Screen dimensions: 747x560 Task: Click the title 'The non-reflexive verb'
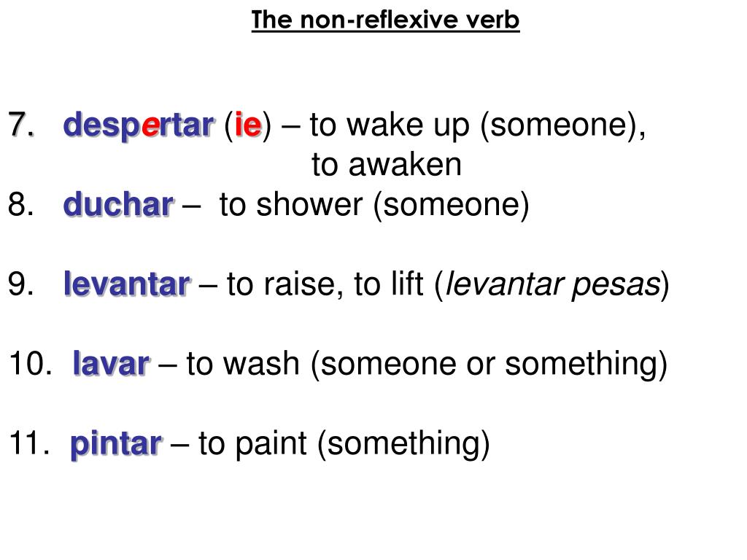(x=385, y=20)
